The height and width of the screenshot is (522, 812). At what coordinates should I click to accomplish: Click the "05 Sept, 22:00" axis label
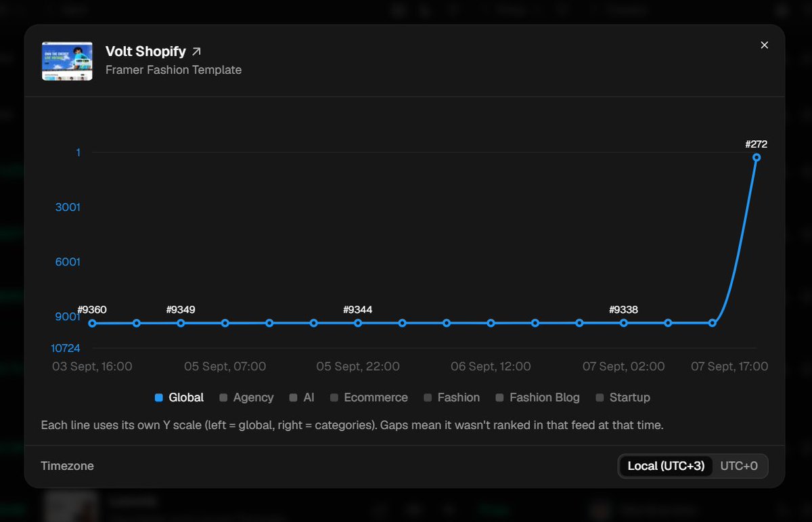click(358, 366)
